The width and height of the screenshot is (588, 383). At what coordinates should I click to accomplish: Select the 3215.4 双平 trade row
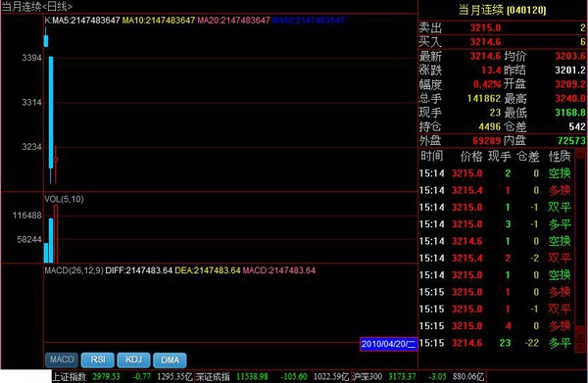click(495, 259)
